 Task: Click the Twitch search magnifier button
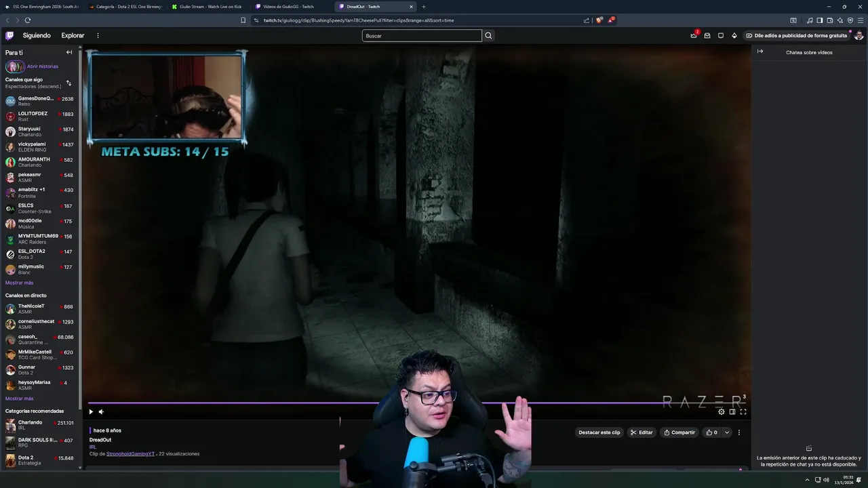pos(488,35)
